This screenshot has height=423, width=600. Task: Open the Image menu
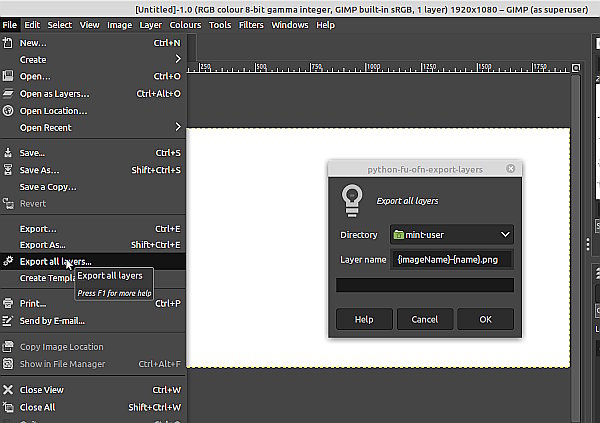119,25
